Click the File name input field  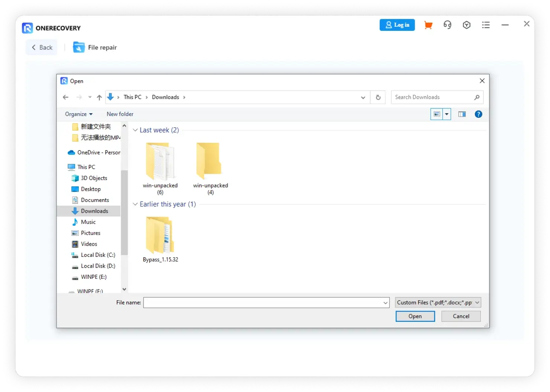[263, 303]
